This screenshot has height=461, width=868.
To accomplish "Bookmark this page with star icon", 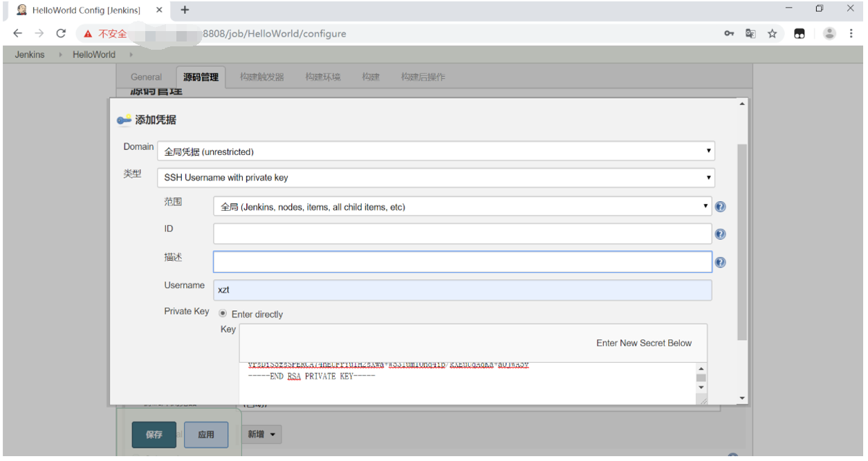I will tap(773, 33).
